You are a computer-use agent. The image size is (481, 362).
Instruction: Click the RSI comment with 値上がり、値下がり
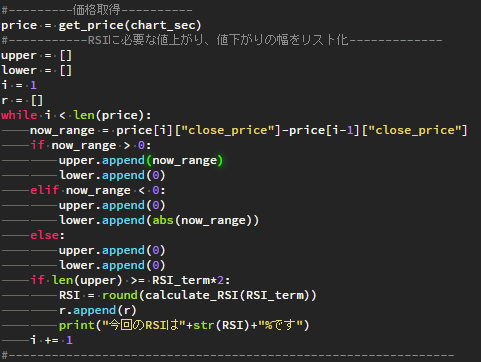[x=222, y=40]
